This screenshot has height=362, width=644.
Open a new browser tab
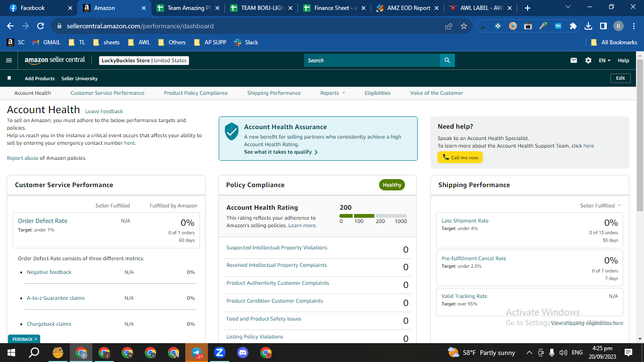(528, 8)
